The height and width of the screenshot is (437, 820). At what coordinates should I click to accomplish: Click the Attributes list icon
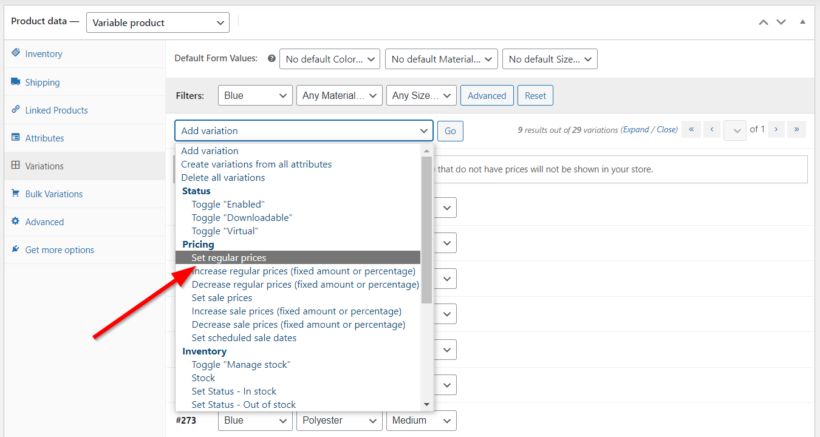[x=16, y=137]
